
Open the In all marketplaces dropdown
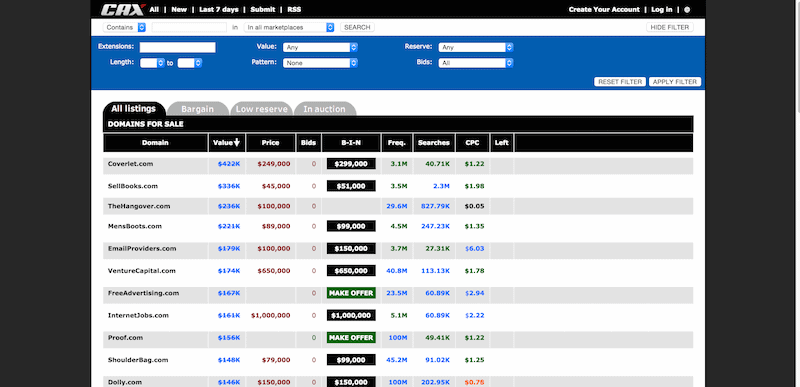[289, 27]
